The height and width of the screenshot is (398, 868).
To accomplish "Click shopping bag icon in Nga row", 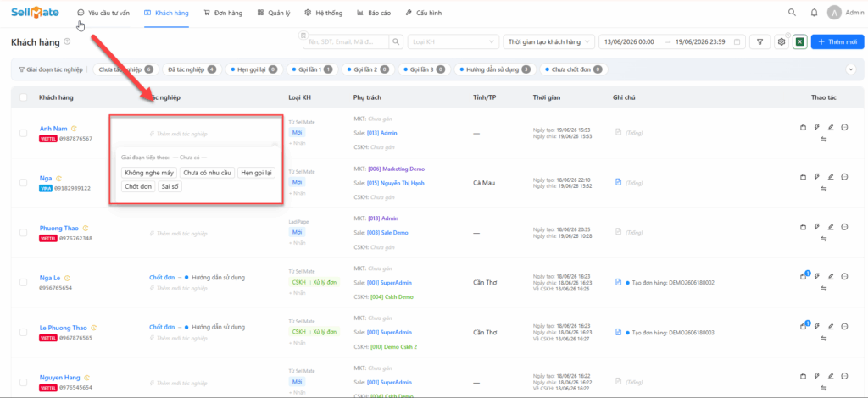I will tap(804, 178).
